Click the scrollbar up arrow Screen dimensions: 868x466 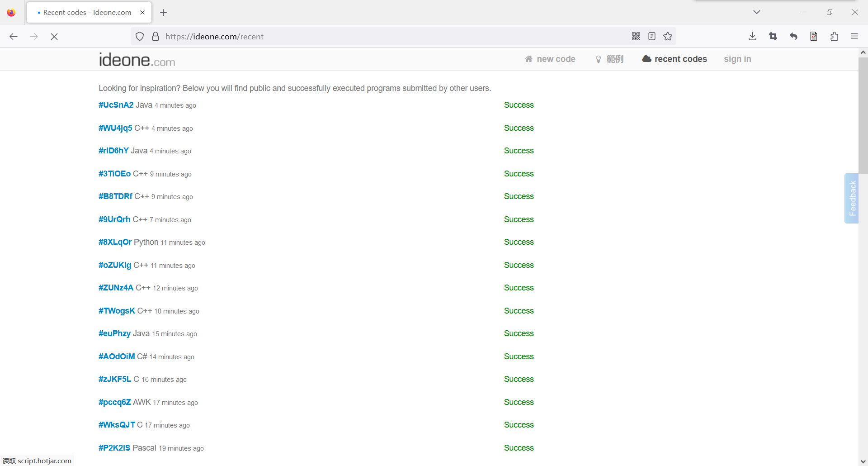pos(863,52)
